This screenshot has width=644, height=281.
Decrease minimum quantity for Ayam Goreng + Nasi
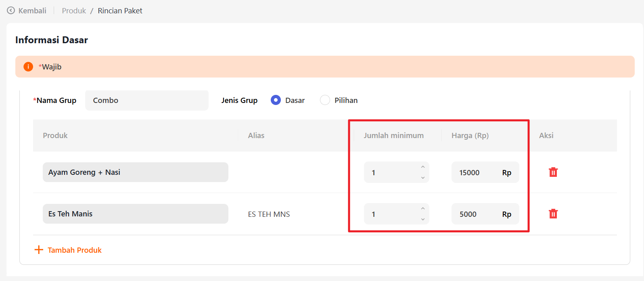pyautogui.click(x=423, y=178)
